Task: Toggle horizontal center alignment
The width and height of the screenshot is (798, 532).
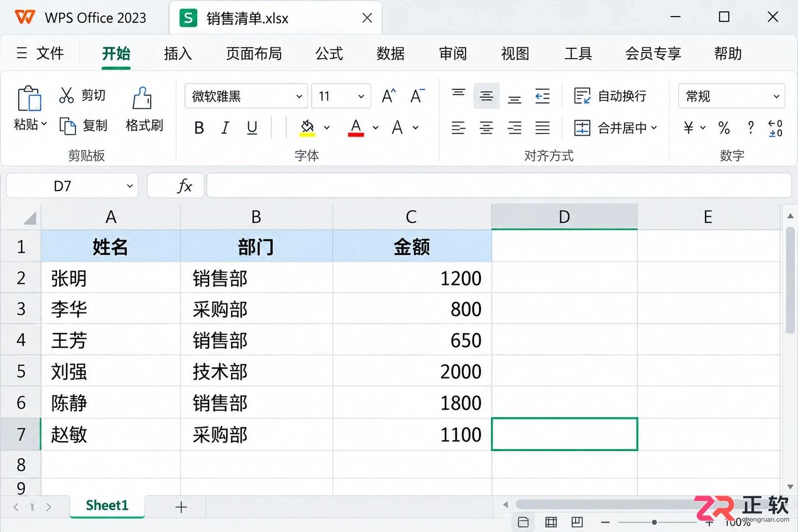Action: click(487, 128)
